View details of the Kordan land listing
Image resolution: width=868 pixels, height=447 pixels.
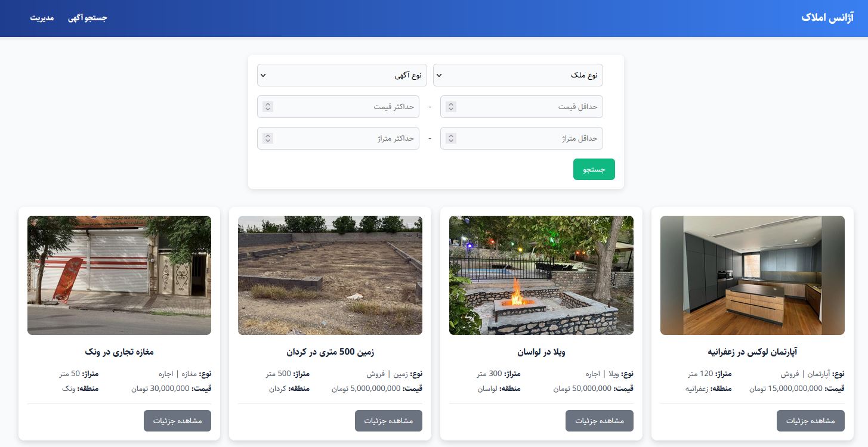coord(388,421)
